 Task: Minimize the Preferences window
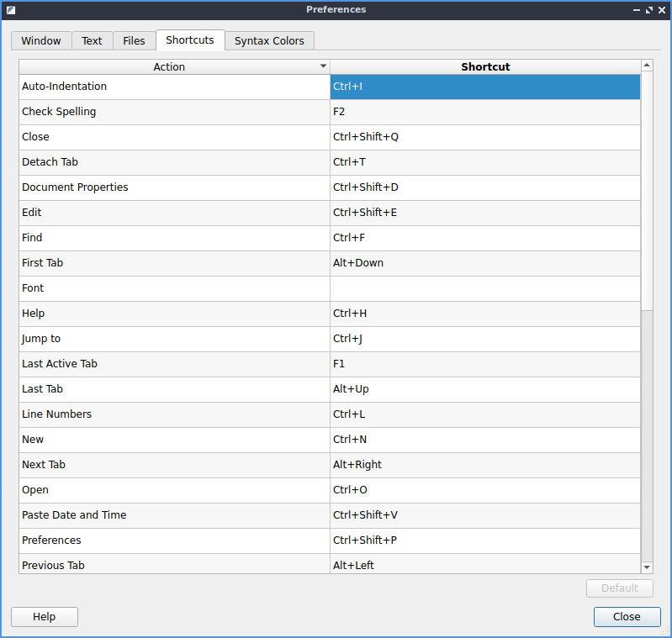click(636, 10)
